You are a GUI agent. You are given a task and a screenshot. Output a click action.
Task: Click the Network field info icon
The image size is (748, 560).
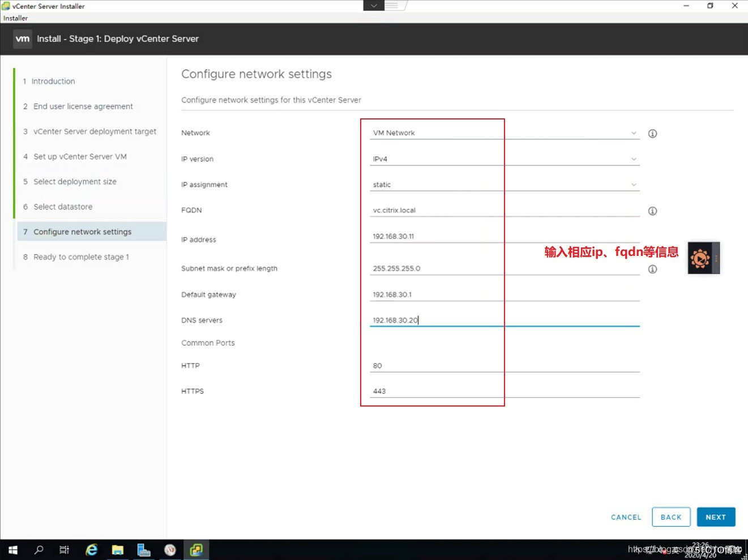[652, 134]
